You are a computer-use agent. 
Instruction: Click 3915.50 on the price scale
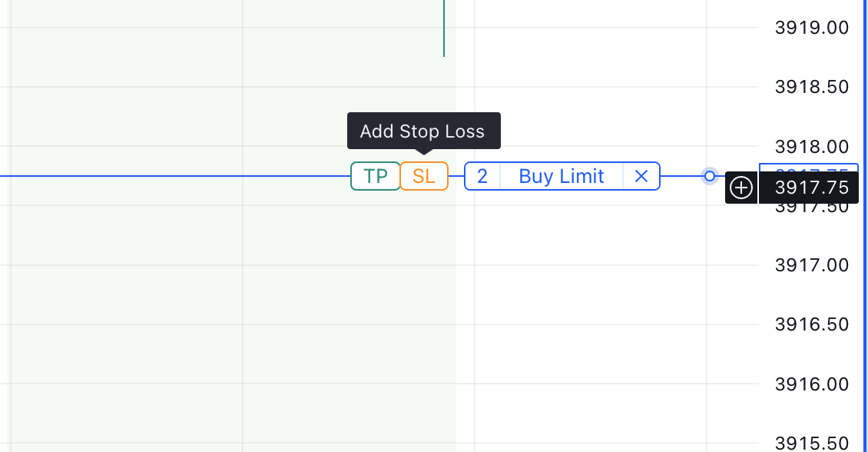coord(812,443)
